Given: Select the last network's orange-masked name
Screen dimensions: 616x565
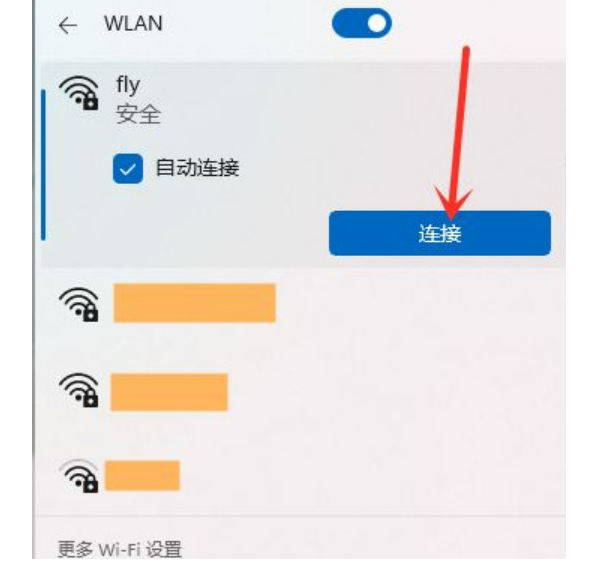Looking at the screenshot, I should click(142, 475).
